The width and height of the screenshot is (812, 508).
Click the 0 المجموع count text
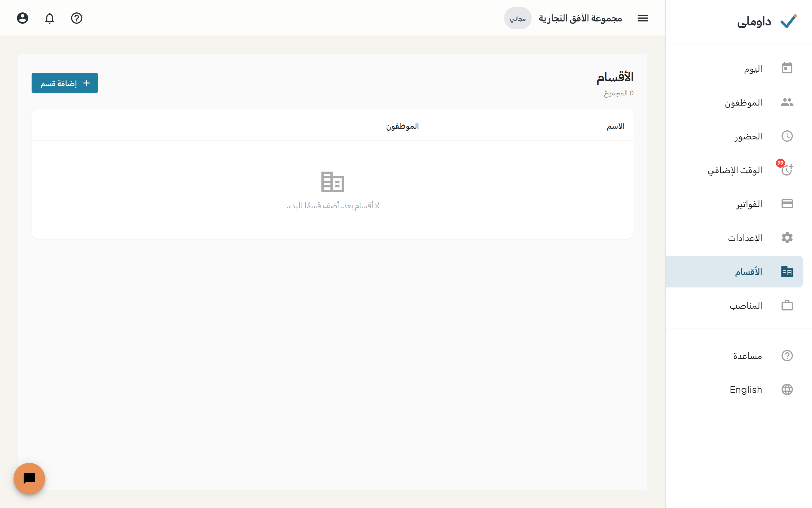(618, 93)
